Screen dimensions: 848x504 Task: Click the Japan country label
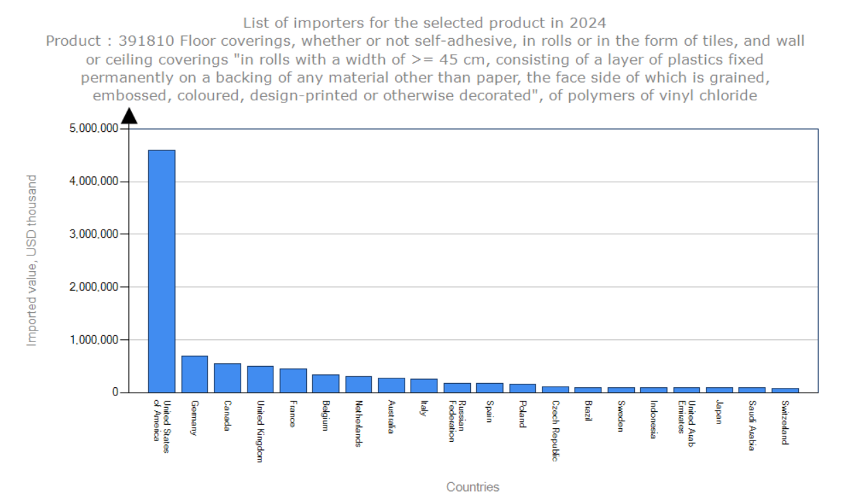pyautogui.click(x=719, y=413)
